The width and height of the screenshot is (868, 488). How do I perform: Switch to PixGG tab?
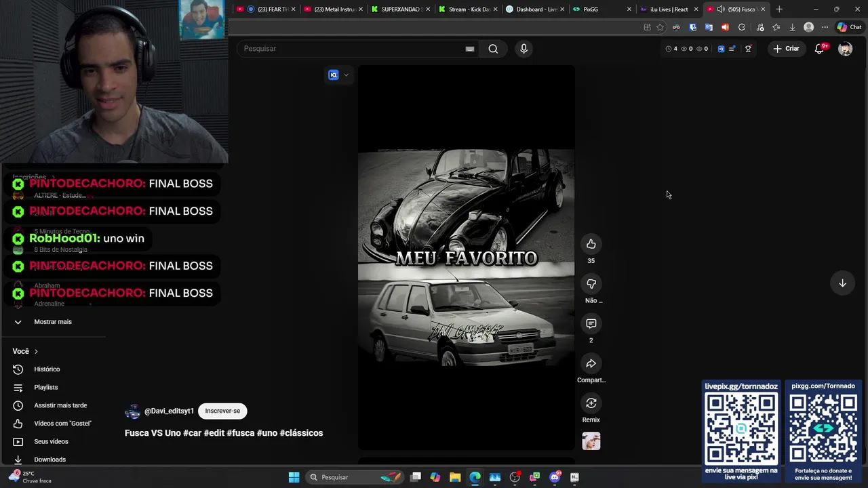[x=601, y=9]
